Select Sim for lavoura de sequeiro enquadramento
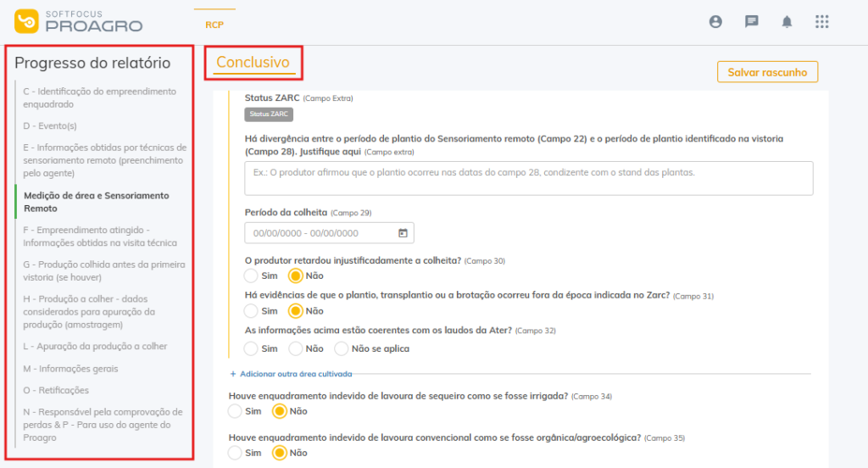Screen dimensions: 868x468 click(x=236, y=411)
